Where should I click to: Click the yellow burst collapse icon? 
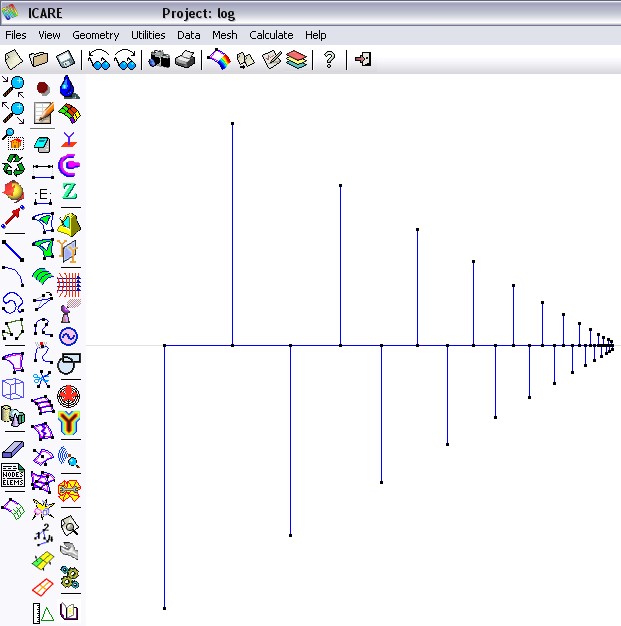coord(43,509)
